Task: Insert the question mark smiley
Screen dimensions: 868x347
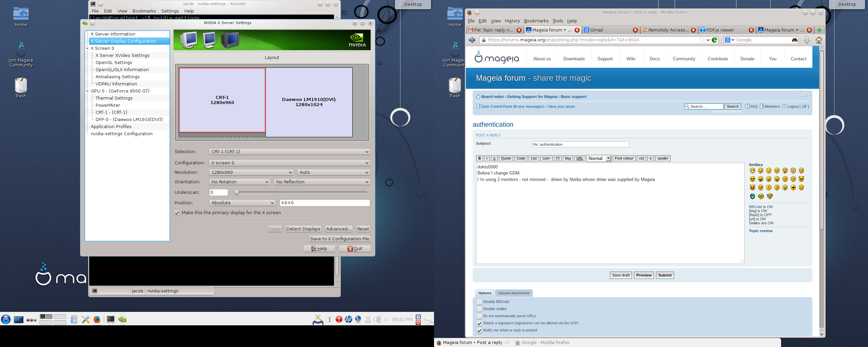Action: click(777, 187)
